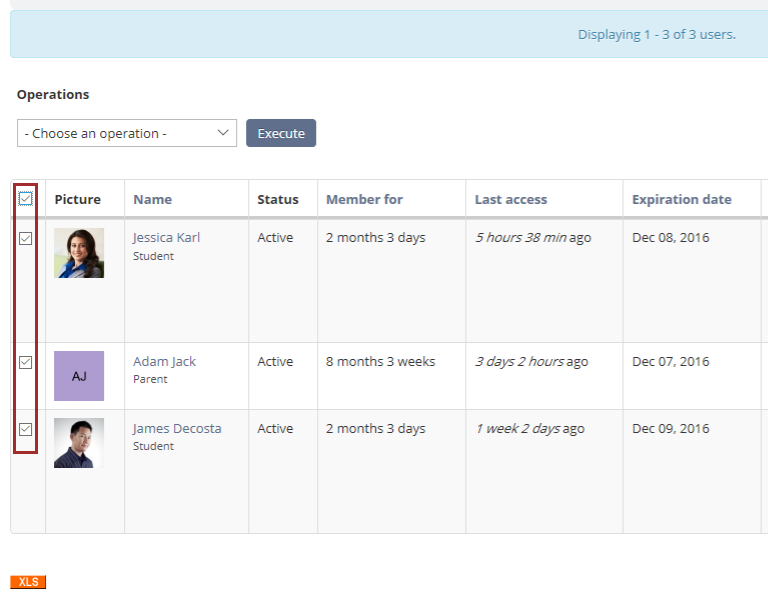Download the XLS export

[x=28, y=582]
